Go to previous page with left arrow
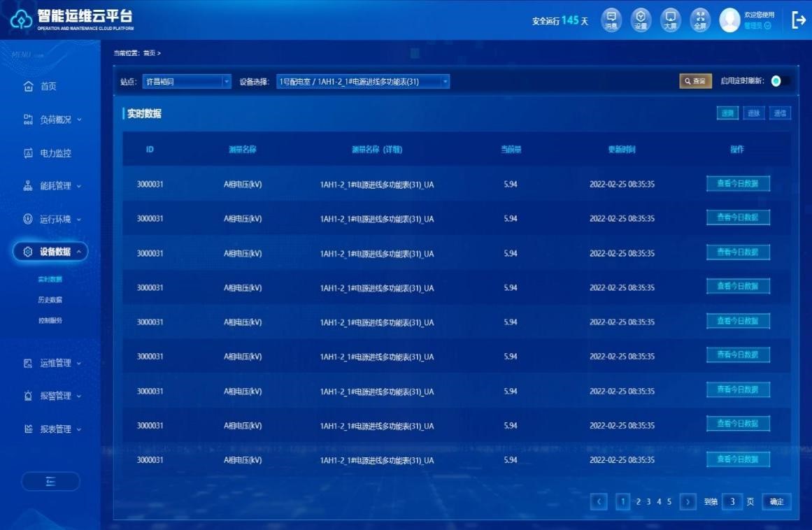Viewport: 812px width, 530px height. [x=599, y=501]
